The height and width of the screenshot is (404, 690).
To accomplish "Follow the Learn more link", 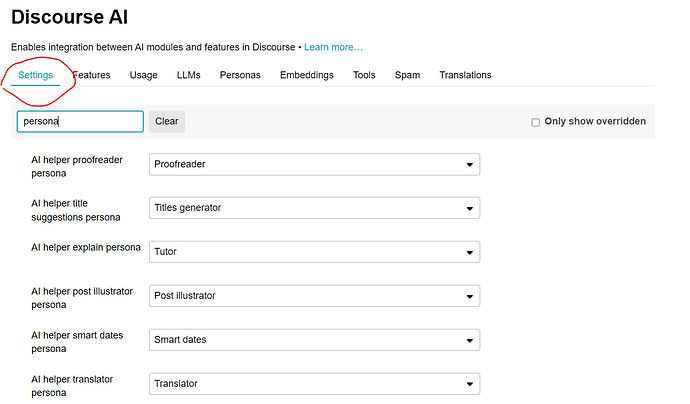I will click(333, 47).
